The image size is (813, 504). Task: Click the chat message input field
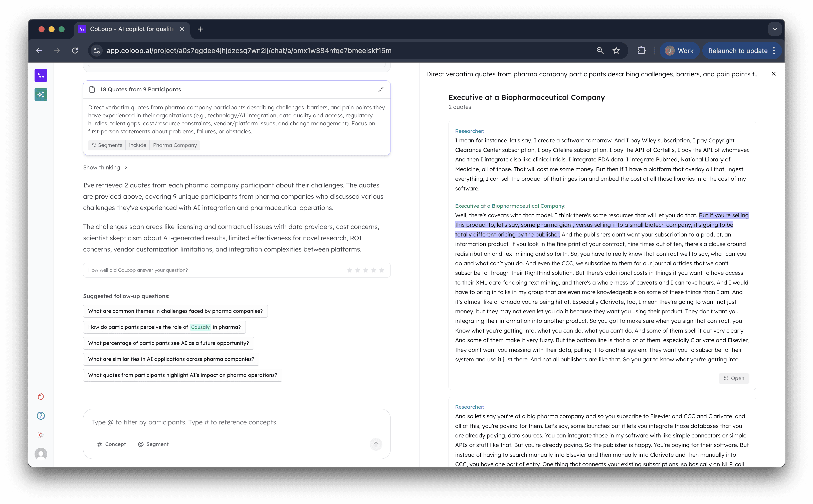[233, 422]
